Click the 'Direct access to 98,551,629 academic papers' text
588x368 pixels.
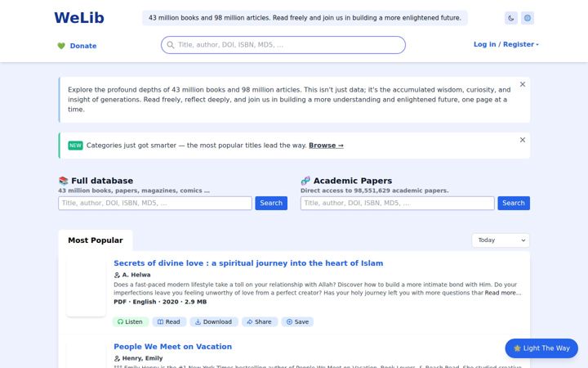pos(374,191)
